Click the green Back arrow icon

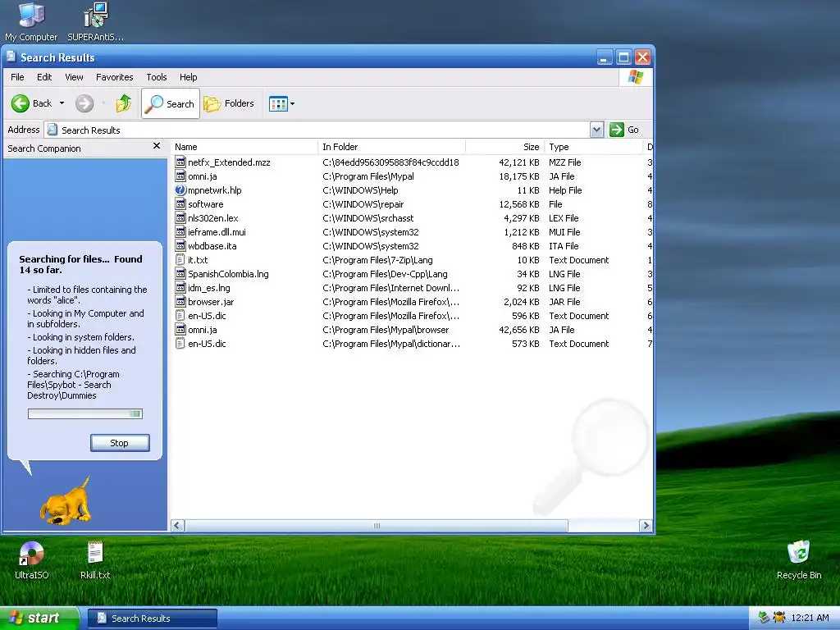point(21,103)
